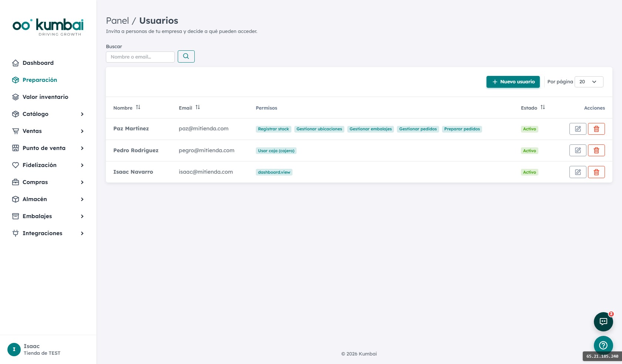Click email isaac@mitienda.com
622x364 pixels.
click(x=206, y=172)
